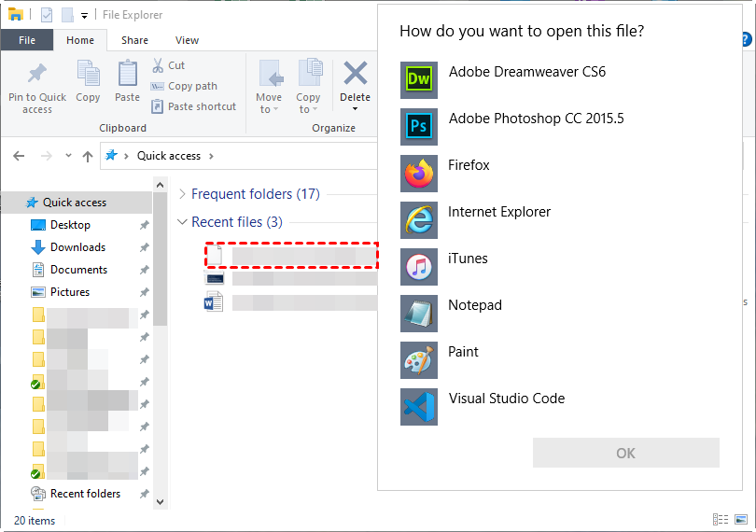Go back with the left arrow
Viewport: 756px width, 532px height.
click(19, 156)
